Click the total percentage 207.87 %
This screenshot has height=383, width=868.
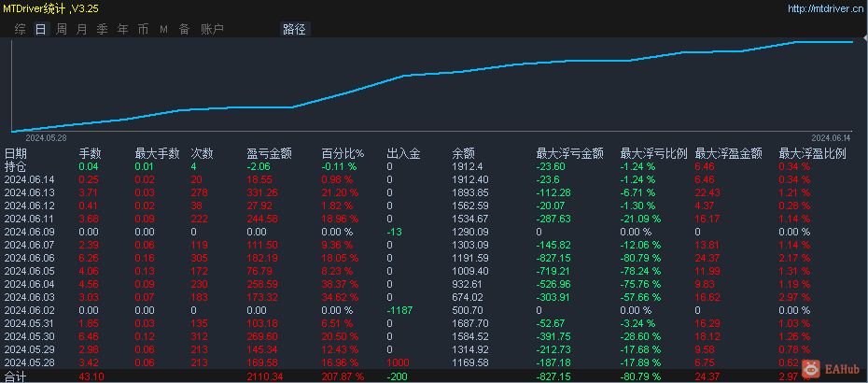point(343,376)
